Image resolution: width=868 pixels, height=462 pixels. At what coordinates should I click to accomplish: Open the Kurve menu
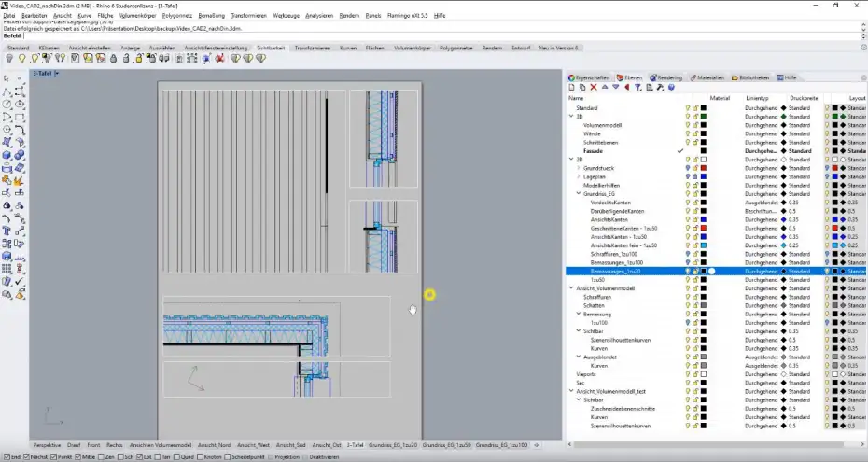click(85, 16)
